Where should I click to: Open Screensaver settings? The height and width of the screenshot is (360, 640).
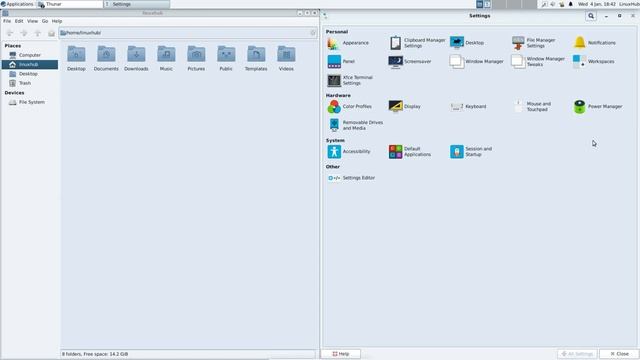[410, 61]
